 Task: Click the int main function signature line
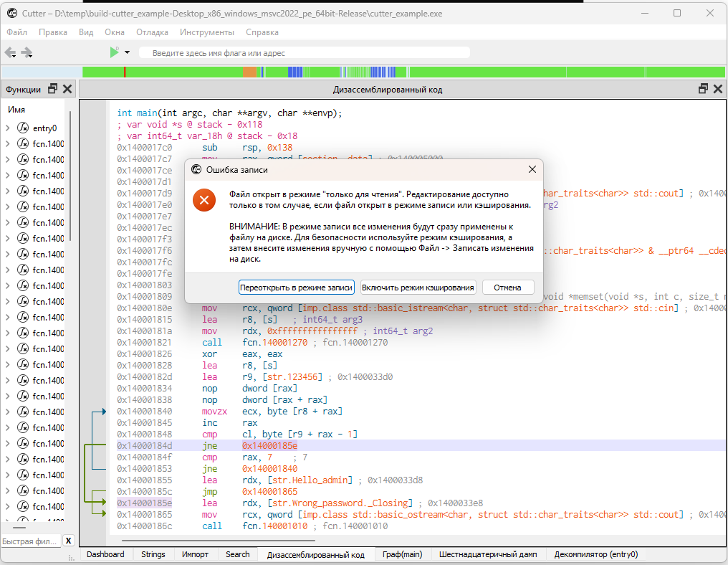229,113
